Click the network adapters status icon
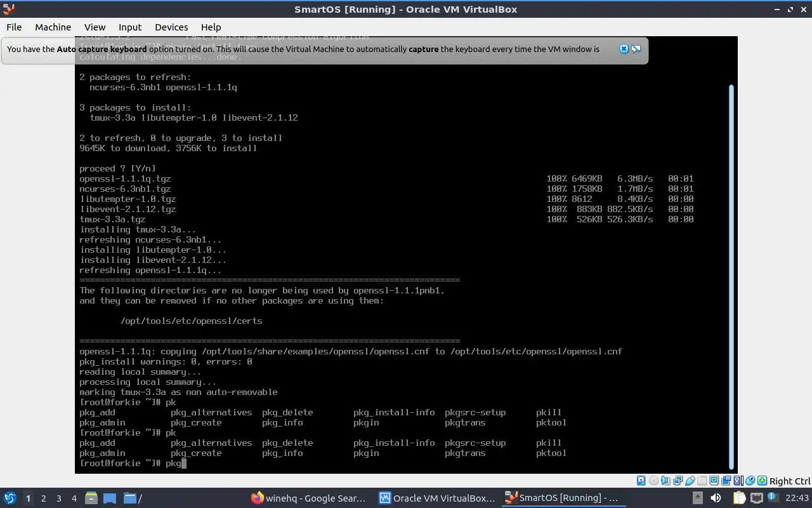Viewport: 812px width, 508px height. 678,481
